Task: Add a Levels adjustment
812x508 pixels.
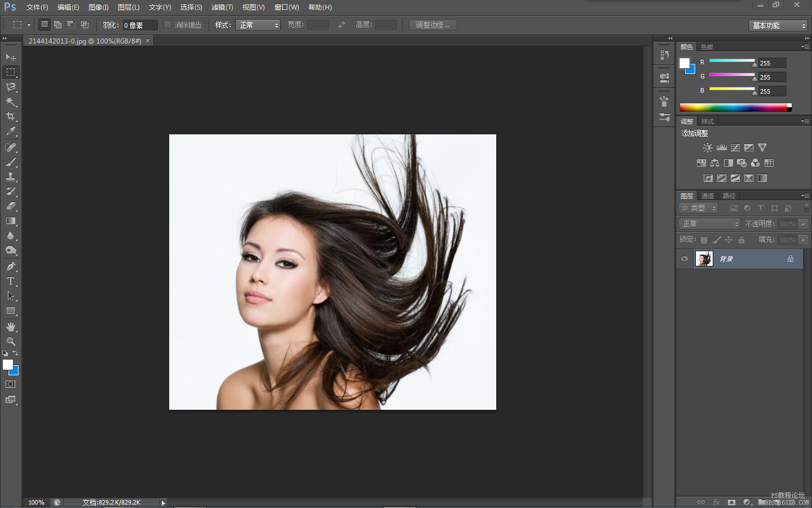Action: click(722, 147)
